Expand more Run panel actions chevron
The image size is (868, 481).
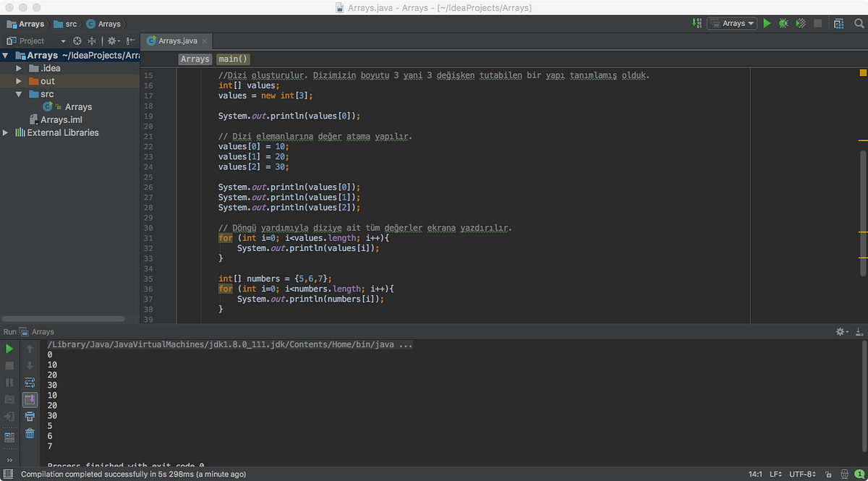(9, 459)
